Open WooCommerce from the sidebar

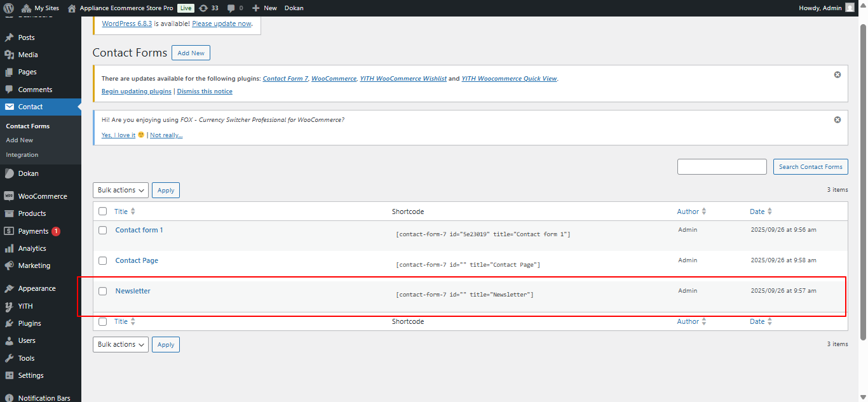click(x=42, y=196)
